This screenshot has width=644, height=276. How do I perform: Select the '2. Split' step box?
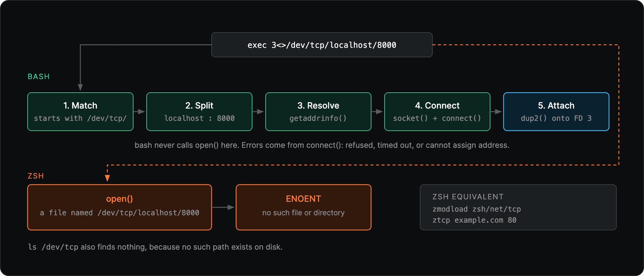199,112
